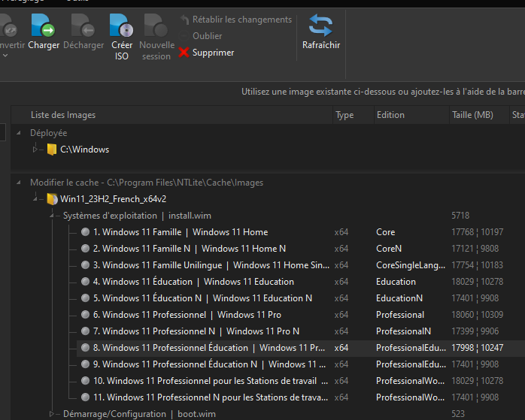Click status dot of Windows 11 Famille N

tap(86, 248)
